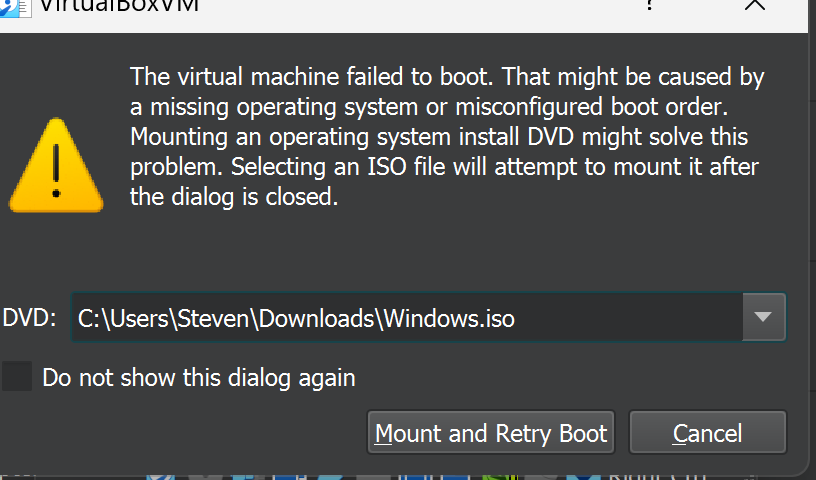Click 'Windows.iso' filename in the DVD field

(x=450, y=318)
